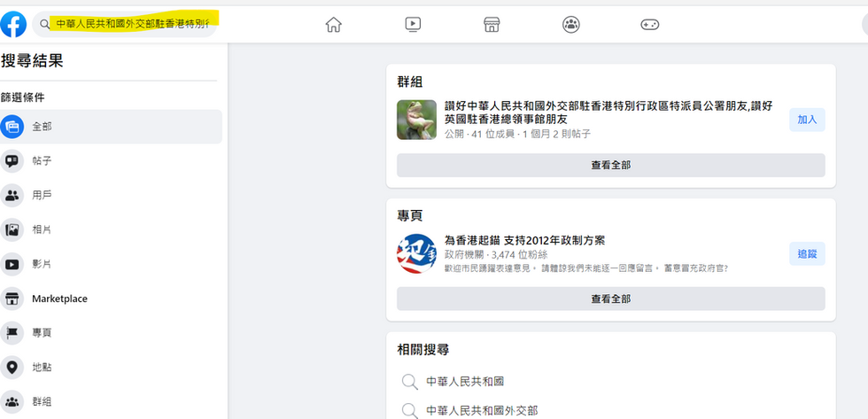Select the Marketplace filter in sidebar
Image resolution: width=868 pixels, height=419 pixels.
coord(111,299)
